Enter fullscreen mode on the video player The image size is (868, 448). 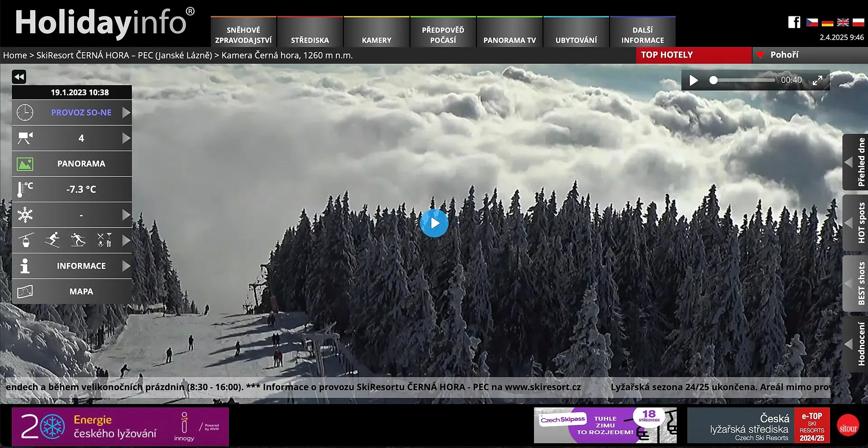(817, 81)
